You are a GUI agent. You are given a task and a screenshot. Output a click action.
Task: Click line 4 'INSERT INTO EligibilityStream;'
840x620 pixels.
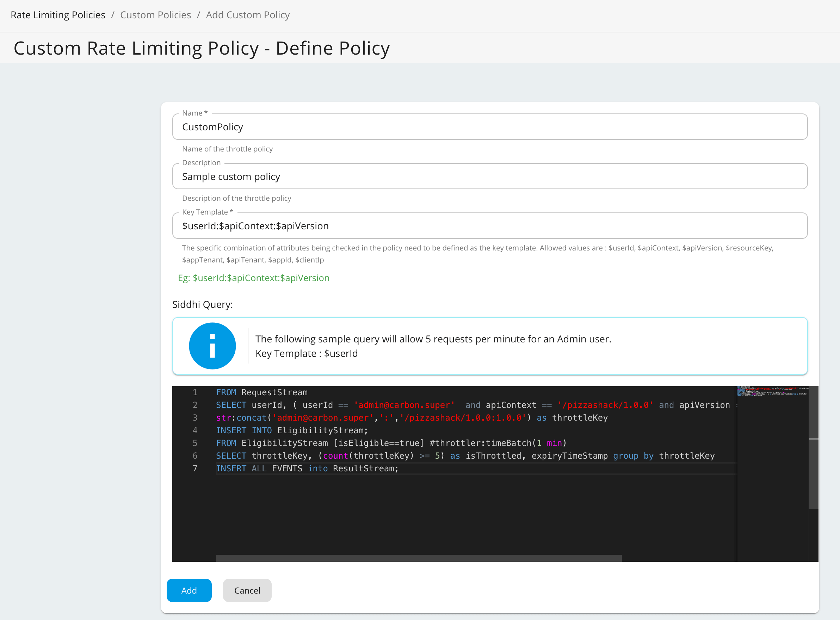(292, 430)
